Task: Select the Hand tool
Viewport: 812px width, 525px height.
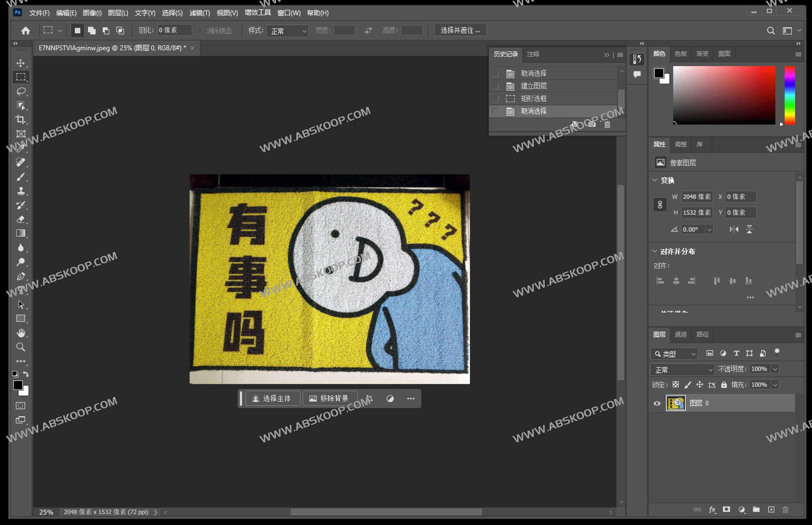Action: (21, 332)
